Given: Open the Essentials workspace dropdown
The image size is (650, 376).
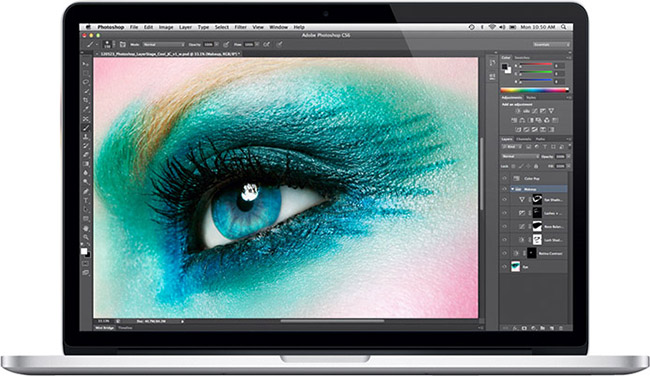Looking at the screenshot, I should [x=551, y=44].
